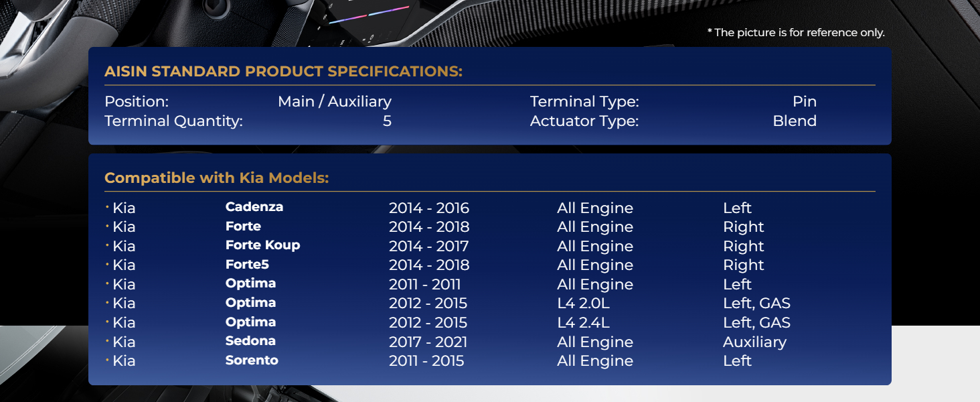Select the Forte Koup model name

pyautogui.click(x=262, y=245)
